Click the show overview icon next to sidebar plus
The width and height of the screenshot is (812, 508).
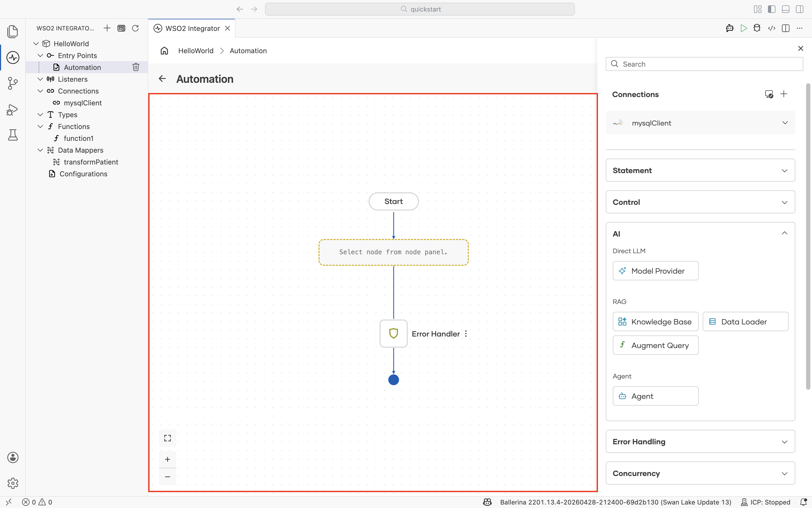(x=121, y=28)
